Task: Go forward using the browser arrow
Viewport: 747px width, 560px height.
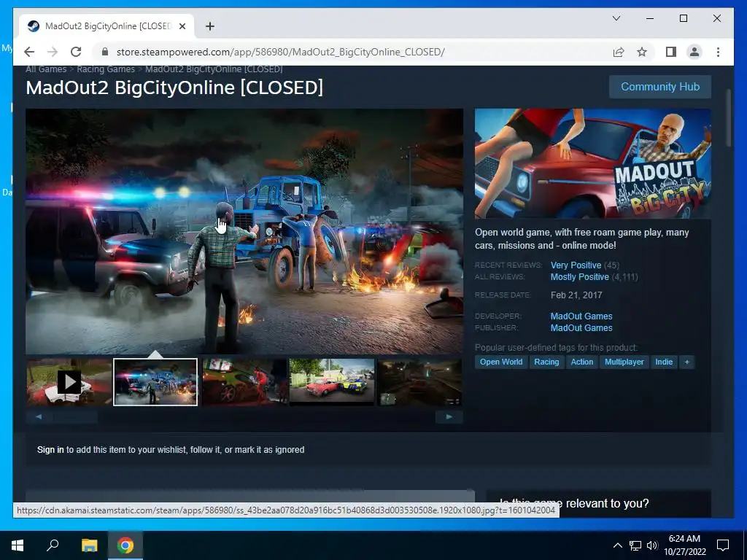Action: click(53, 52)
